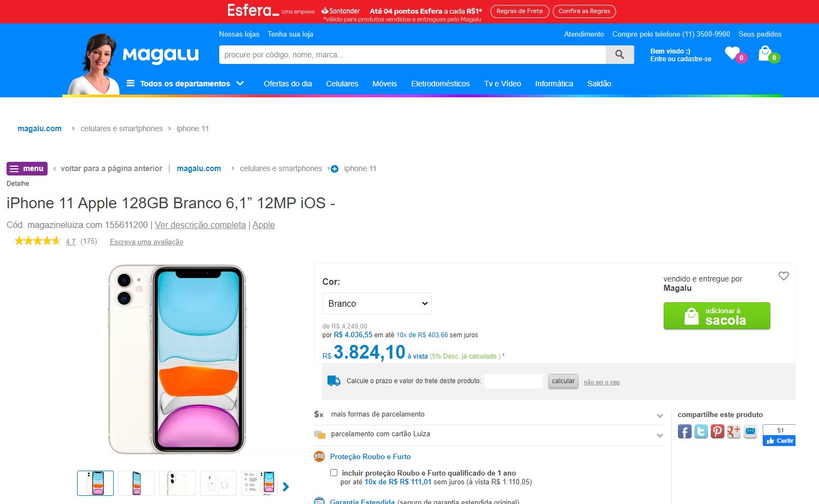Share product on Facebook
Image resolution: width=819 pixels, height=504 pixels.
pyautogui.click(x=685, y=431)
